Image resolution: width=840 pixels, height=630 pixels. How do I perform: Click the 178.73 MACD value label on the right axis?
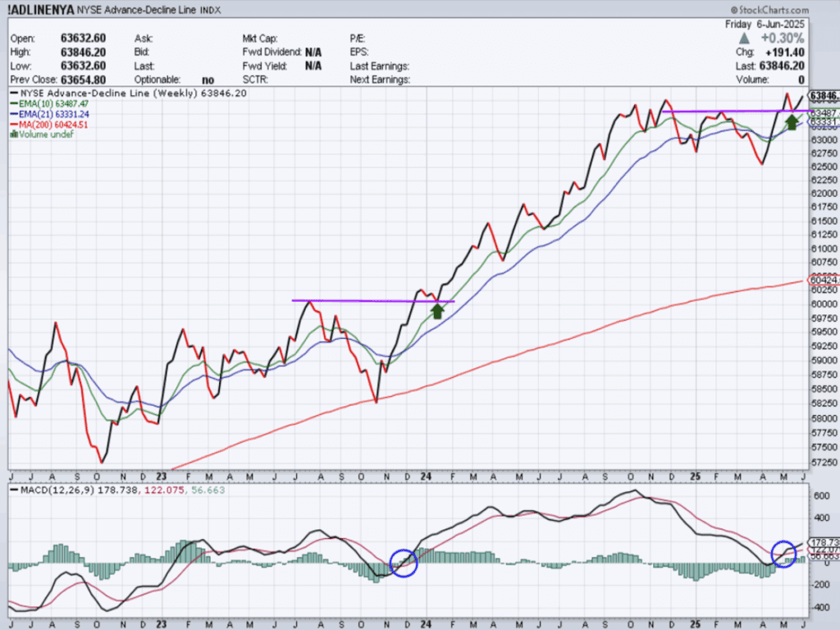[823, 543]
